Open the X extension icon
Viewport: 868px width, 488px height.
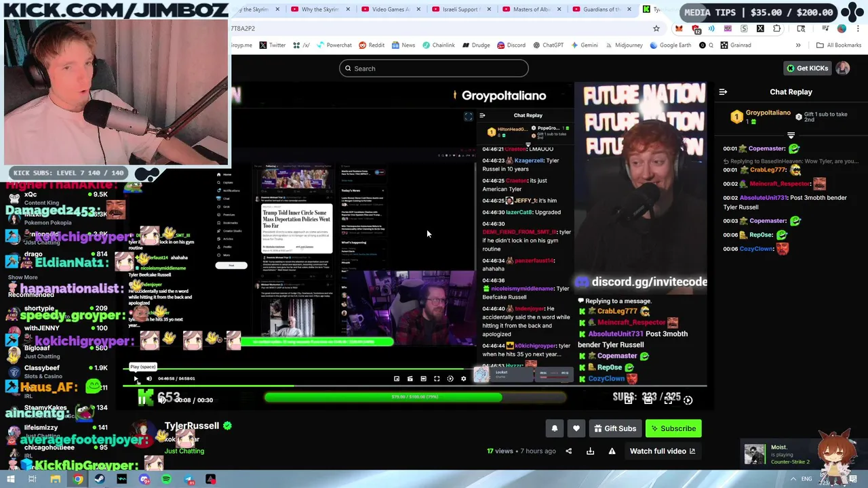(x=760, y=28)
